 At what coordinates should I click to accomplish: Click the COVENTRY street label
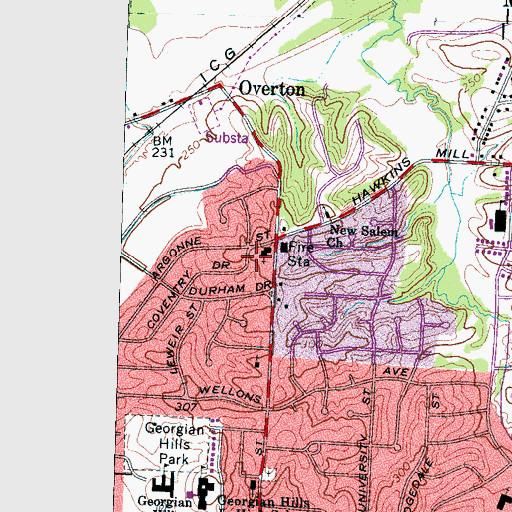point(169,300)
